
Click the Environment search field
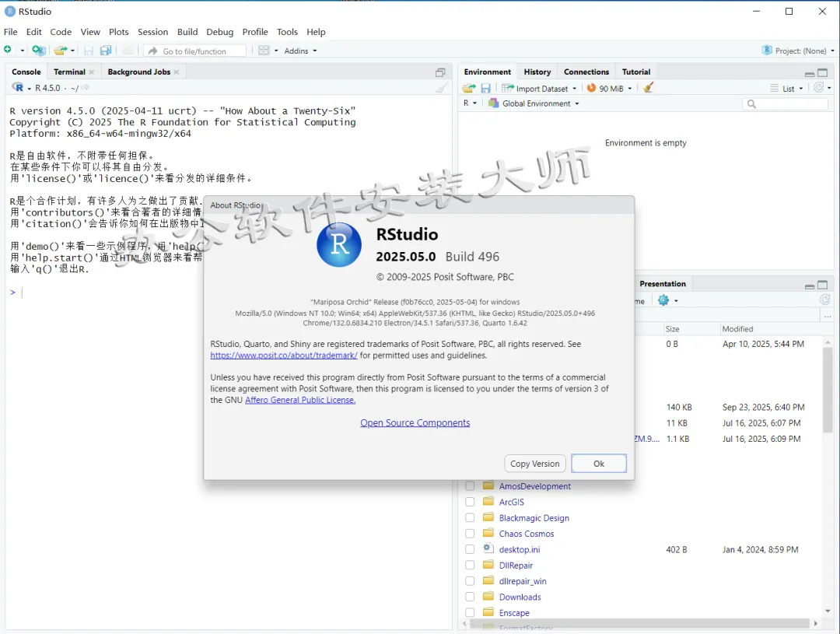point(785,103)
